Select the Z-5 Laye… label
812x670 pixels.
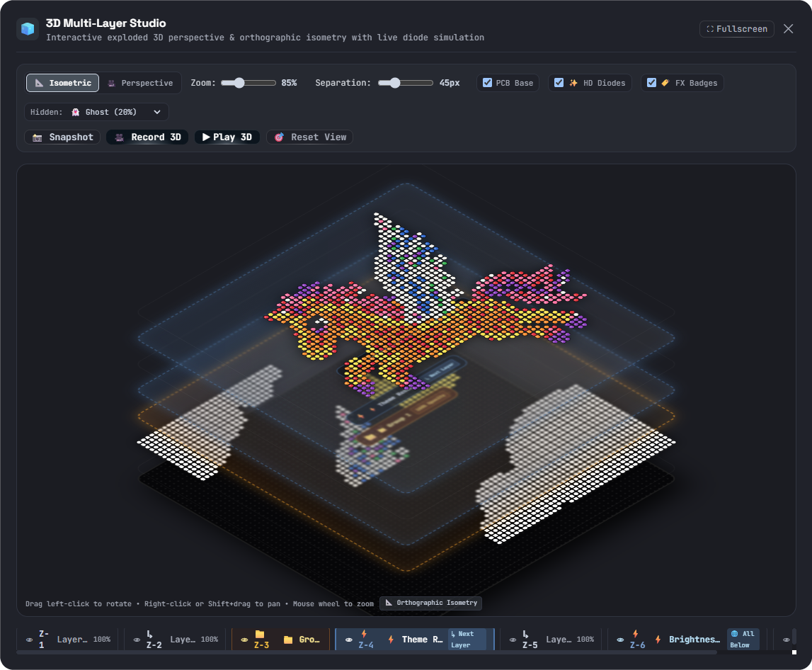click(559, 640)
